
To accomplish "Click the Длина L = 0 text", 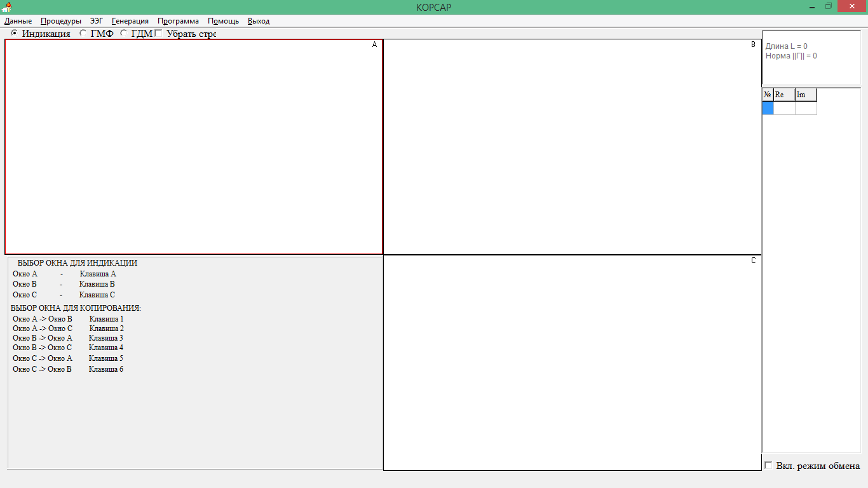I will click(786, 46).
